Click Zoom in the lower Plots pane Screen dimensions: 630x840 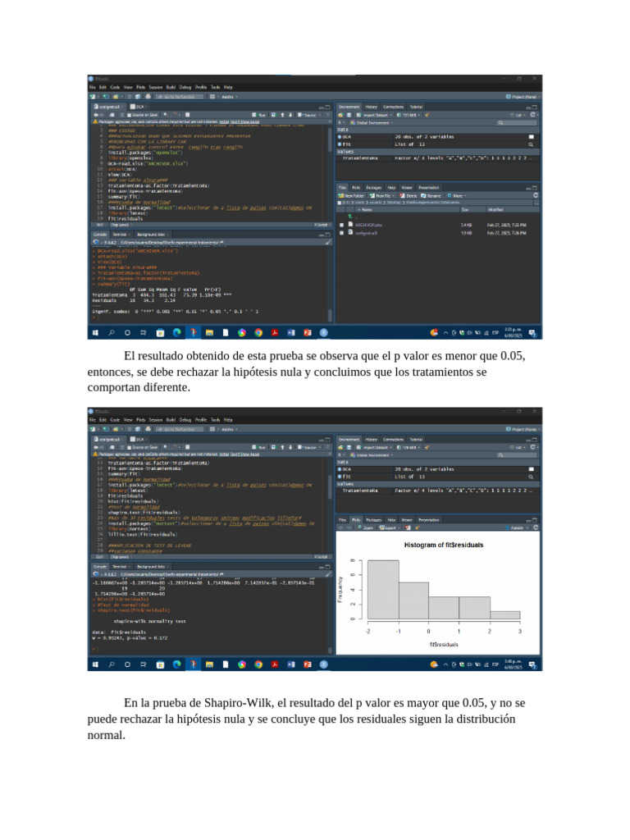click(365, 527)
